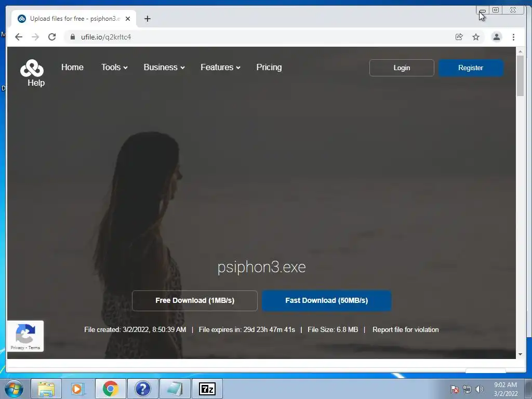
Task: Reload the page with the refresh icon
Action: click(52, 37)
